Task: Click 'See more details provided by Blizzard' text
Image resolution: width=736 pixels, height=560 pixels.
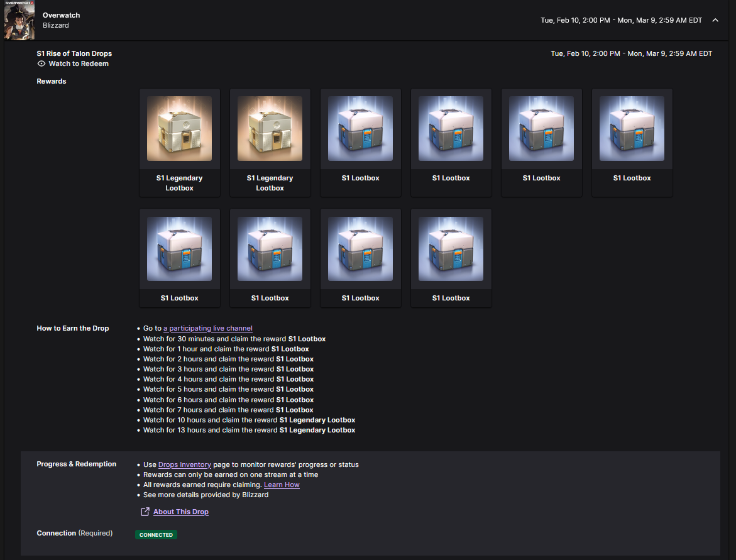Action: [x=206, y=495]
